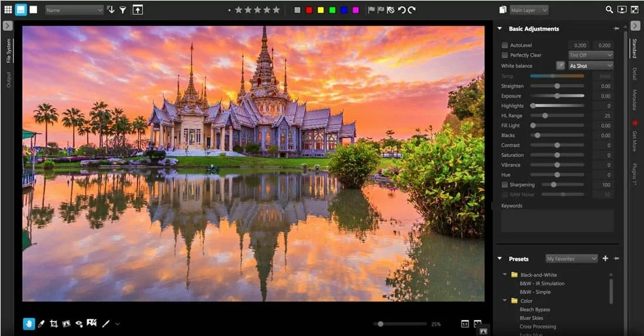Apply the B&W - Simple preset
The width and height of the screenshot is (644, 336).
click(x=535, y=292)
